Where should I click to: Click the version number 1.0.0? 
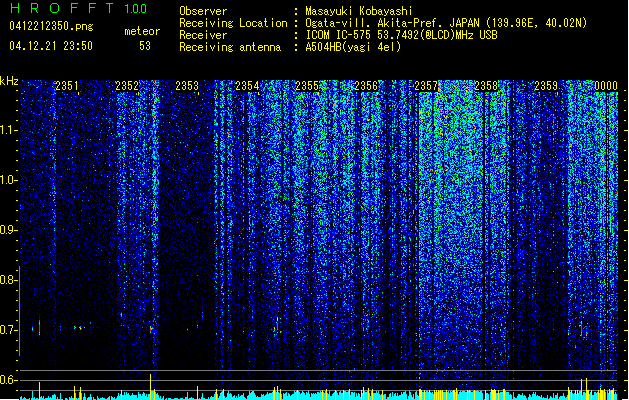[x=135, y=8]
